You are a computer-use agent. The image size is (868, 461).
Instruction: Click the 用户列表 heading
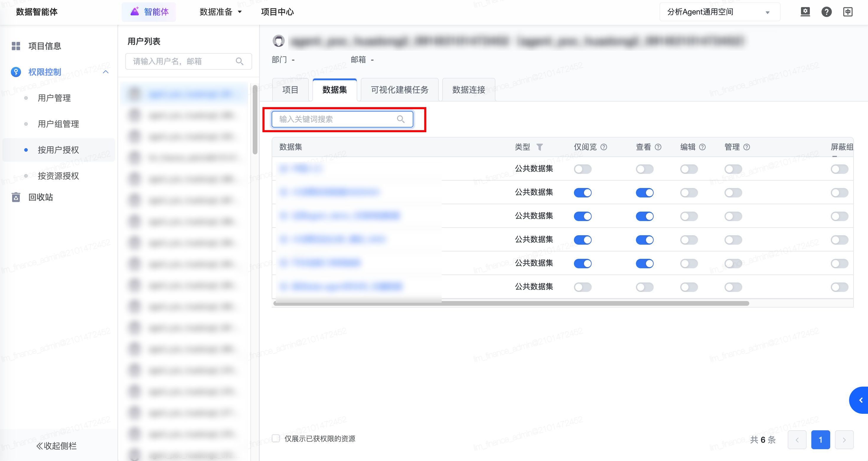tap(144, 41)
